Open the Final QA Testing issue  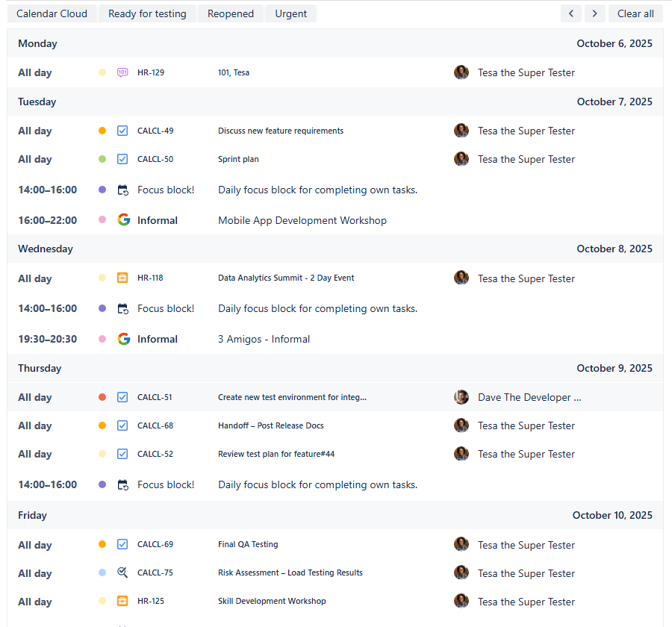click(248, 545)
